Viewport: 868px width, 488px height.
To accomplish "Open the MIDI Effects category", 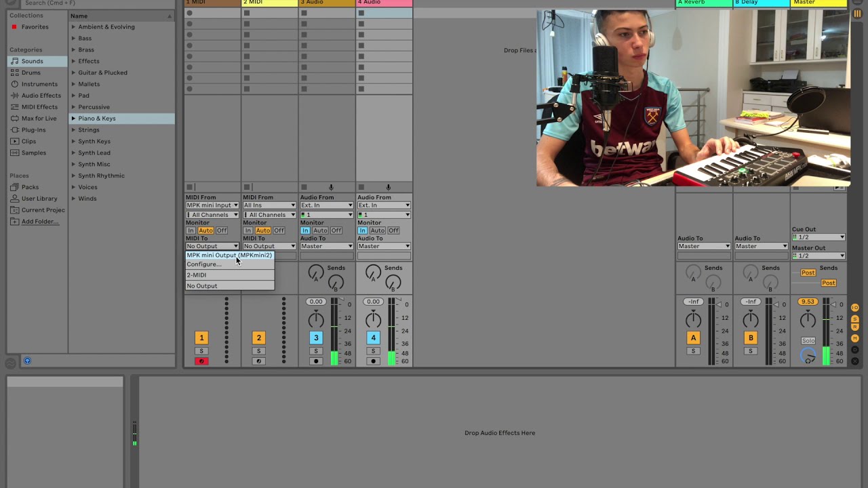I will point(37,107).
